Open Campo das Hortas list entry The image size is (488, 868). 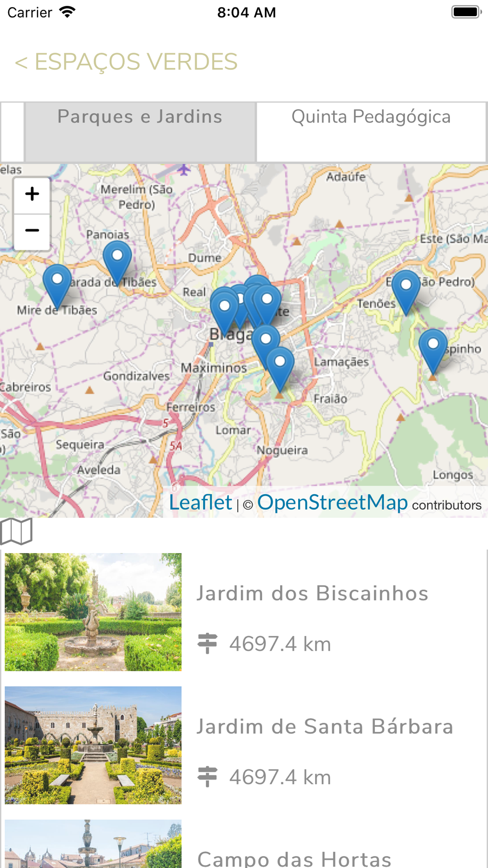(x=244, y=844)
